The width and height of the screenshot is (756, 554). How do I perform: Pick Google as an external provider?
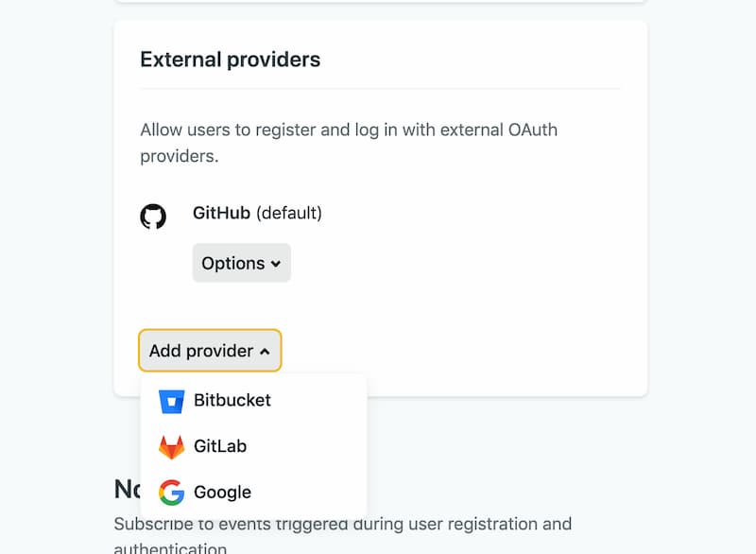222,493
